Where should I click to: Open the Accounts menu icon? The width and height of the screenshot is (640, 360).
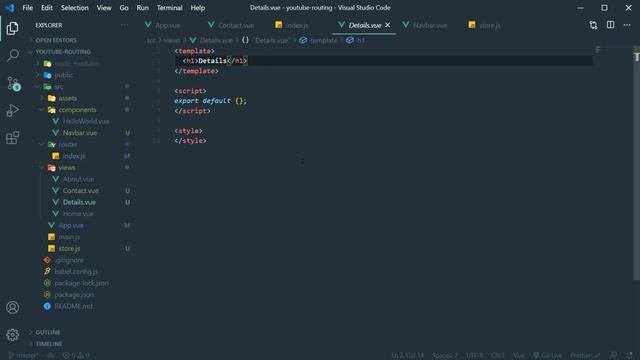12,307
